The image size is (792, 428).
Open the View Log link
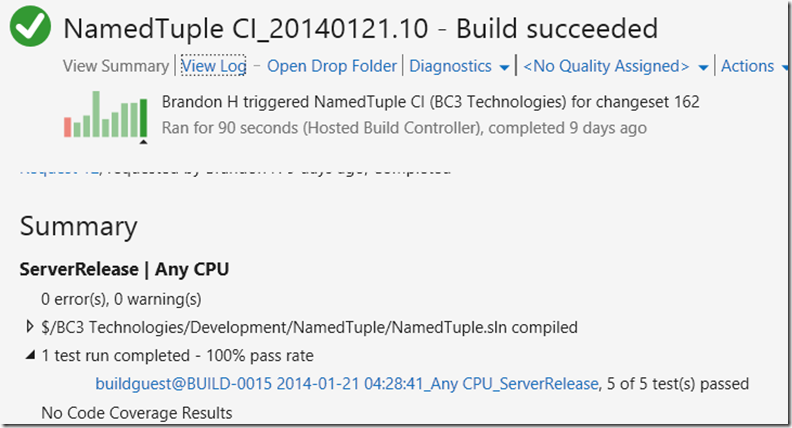[x=214, y=66]
